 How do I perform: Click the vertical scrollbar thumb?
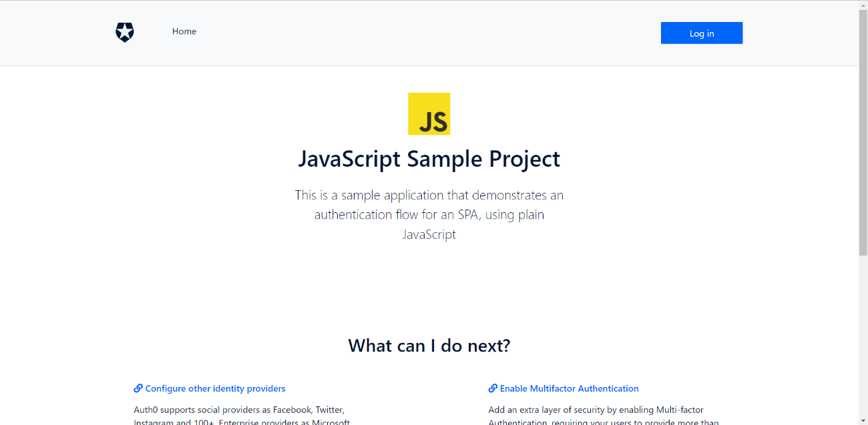tap(863, 133)
